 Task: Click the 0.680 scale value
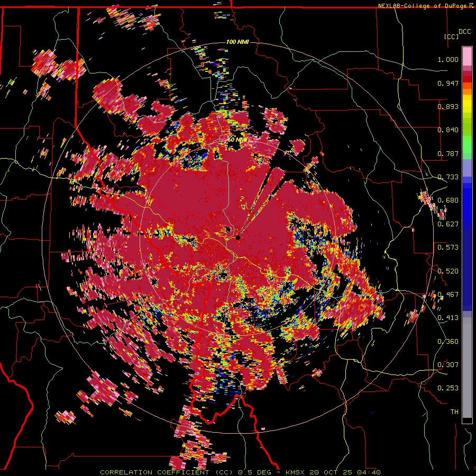tap(448, 200)
